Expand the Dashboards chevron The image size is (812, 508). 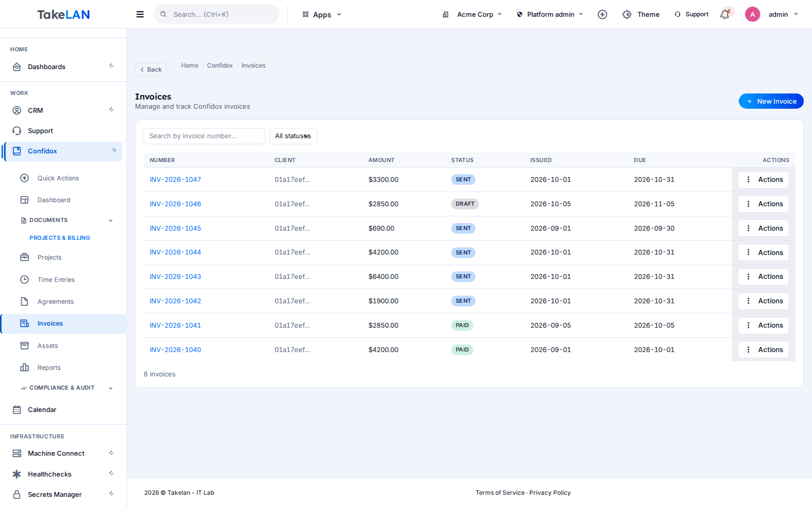(x=112, y=66)
